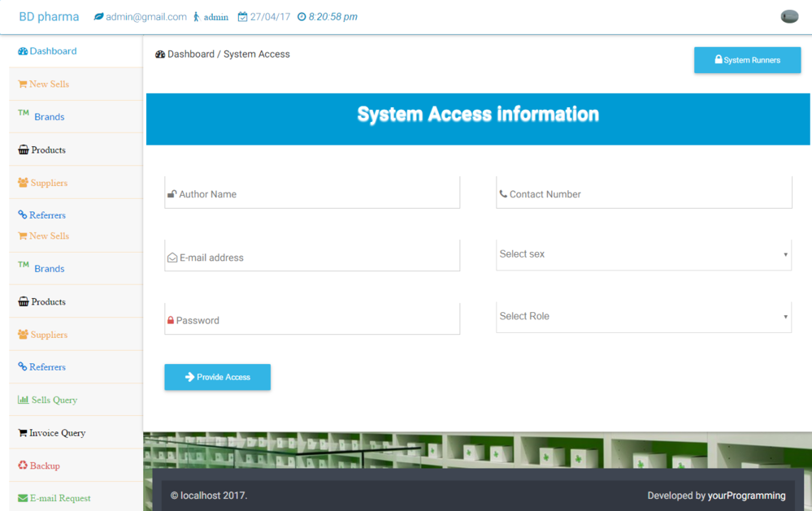
Task: Open Dashboard from the left sidebar
Action: pyautogui.click(x=53, y=51)
